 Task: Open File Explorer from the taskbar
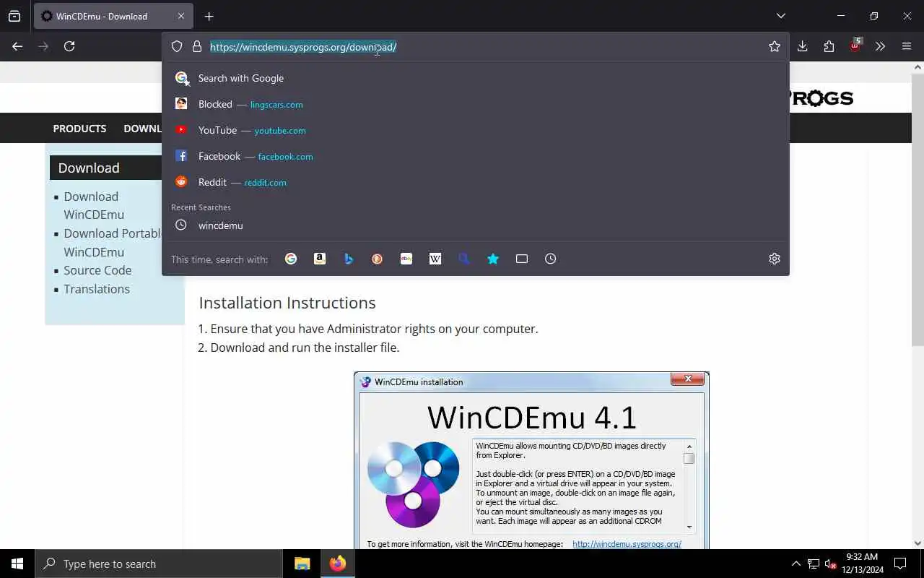(x=302, y=564)
